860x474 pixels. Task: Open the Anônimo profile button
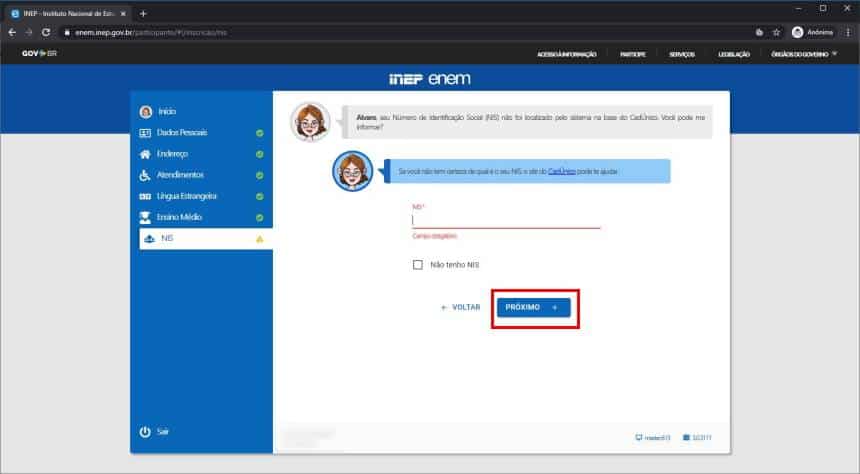(812, 32)
